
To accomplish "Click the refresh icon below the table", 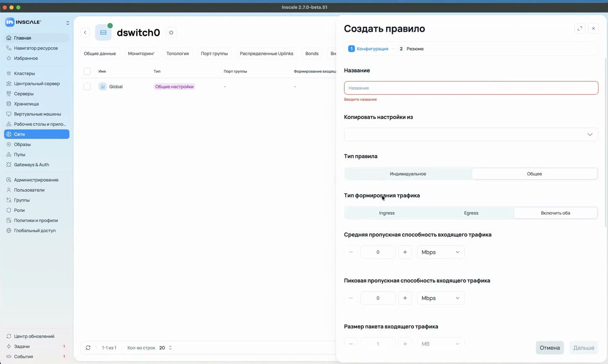I will (88, 348).
